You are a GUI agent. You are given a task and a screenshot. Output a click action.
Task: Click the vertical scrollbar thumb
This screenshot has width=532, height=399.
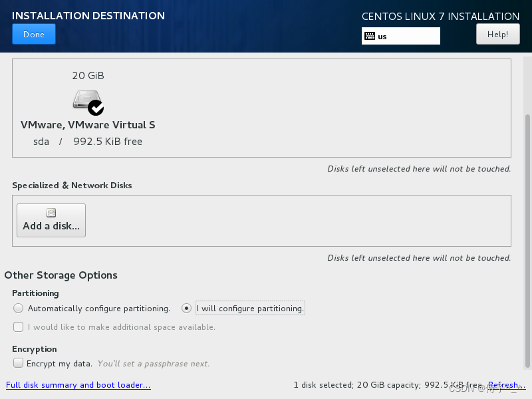coord(527,241)
